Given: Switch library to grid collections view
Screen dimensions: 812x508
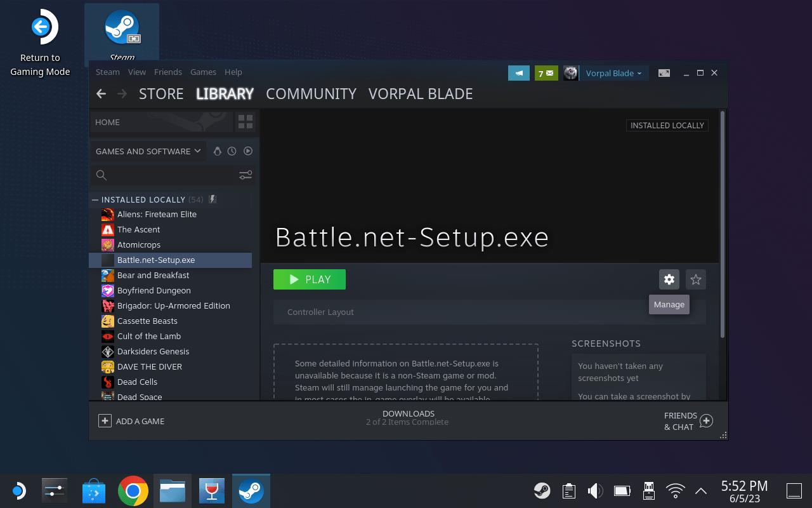Looking at the screenshot, I should point(245,122).
